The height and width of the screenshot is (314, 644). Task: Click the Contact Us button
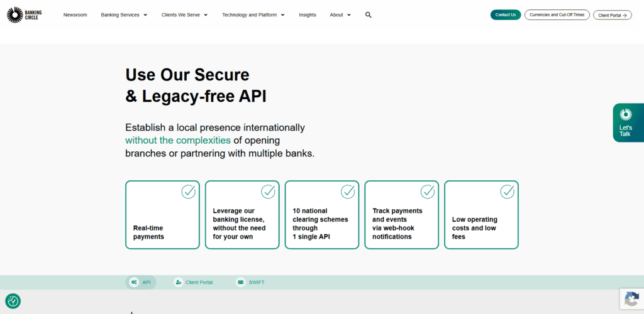(x=506, y=14)
